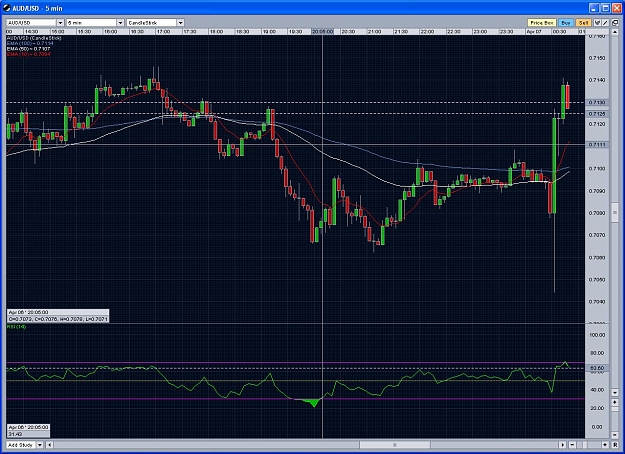The height and width of the screenshot is (454, 625).
Task: Click the 22:00 time axis label
Action: (x=427, y=31)
